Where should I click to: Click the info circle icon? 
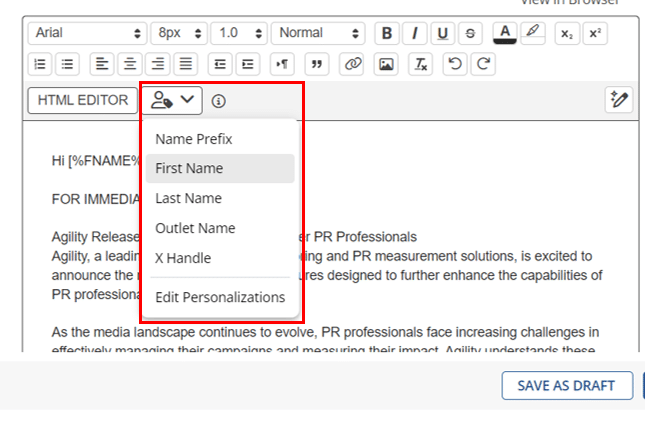click(219, 101)
